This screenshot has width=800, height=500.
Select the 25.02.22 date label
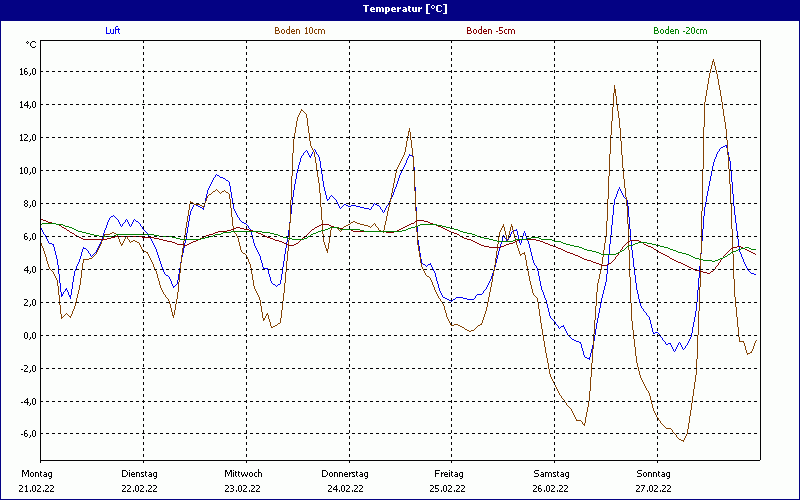click(x=449, y=489)
